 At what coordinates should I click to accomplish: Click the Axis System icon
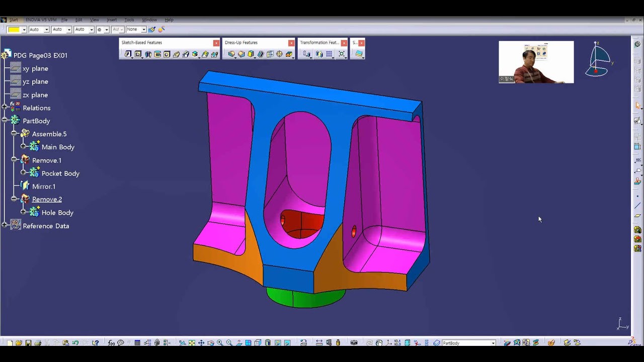388,342
